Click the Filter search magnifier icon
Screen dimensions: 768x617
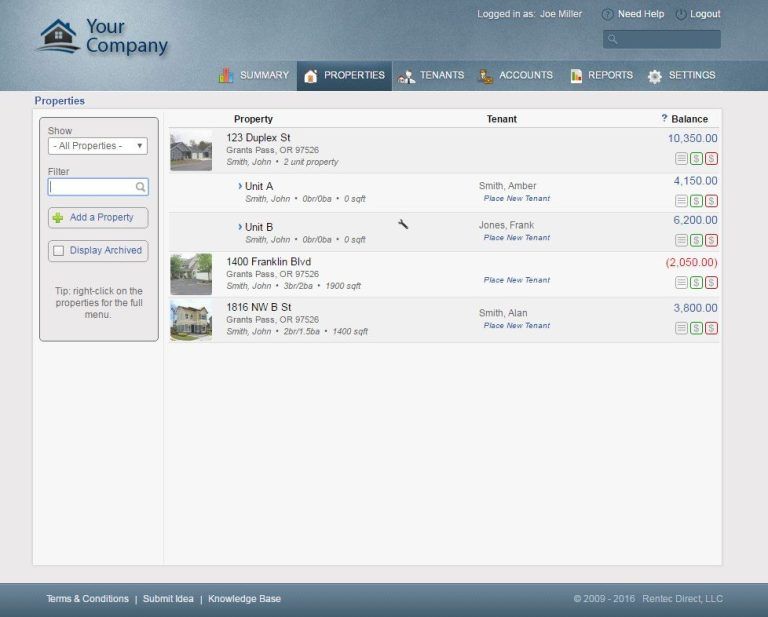[x=140, y=187]
